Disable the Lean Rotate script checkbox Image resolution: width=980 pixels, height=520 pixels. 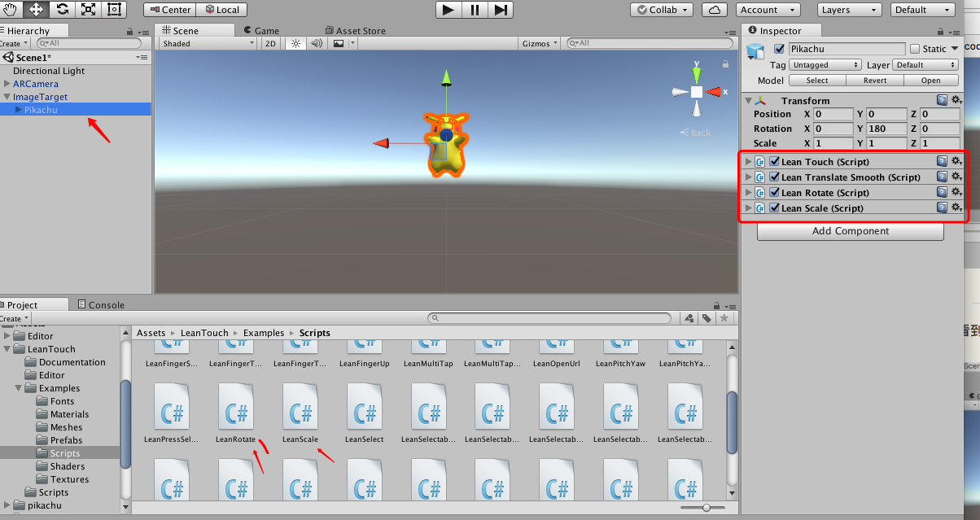click(x=774, y=192)
